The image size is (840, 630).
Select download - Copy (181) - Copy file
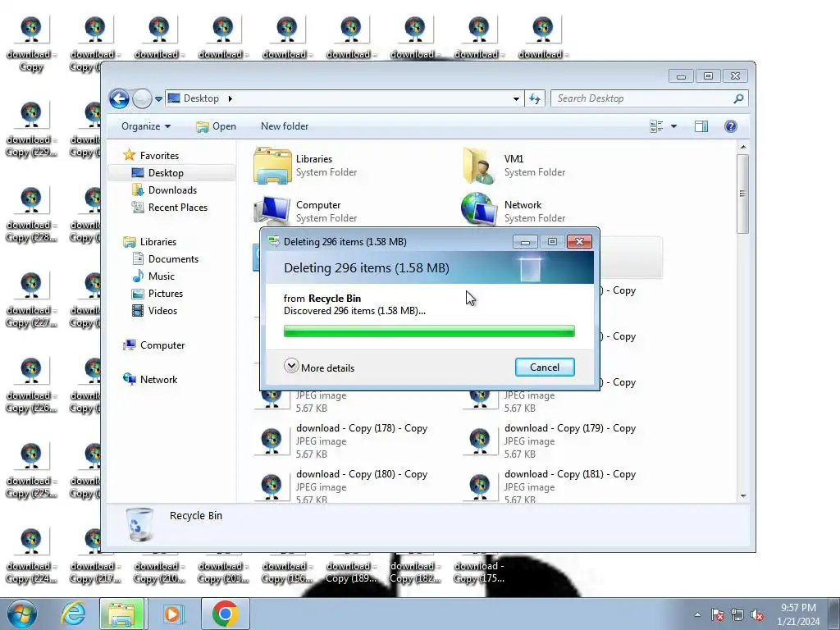(x=549, y=486)
